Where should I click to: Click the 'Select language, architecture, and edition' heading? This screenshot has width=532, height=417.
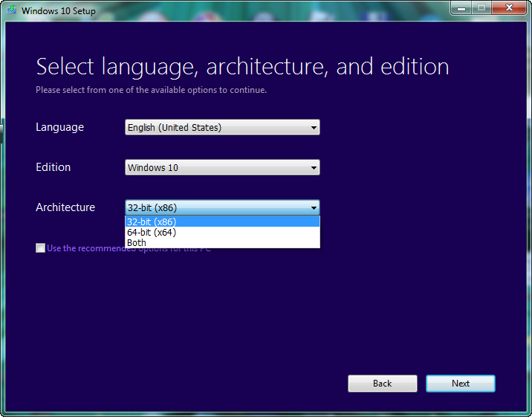(242, 67)
